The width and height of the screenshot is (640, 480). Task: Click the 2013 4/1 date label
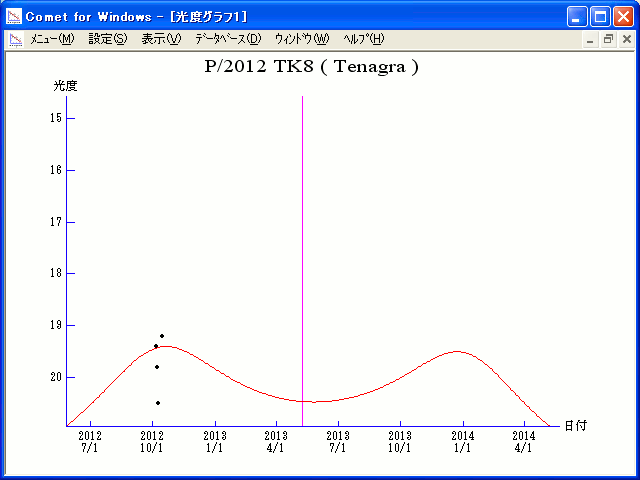[x=276, y=442]
